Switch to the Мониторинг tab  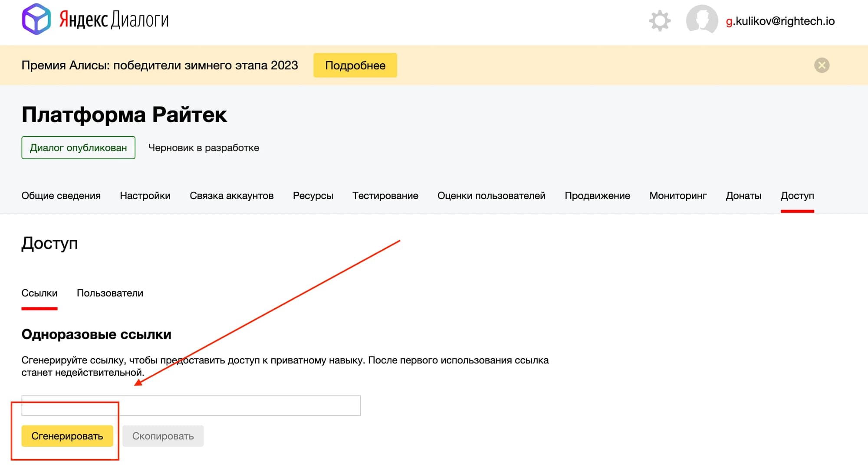(678, 196)
